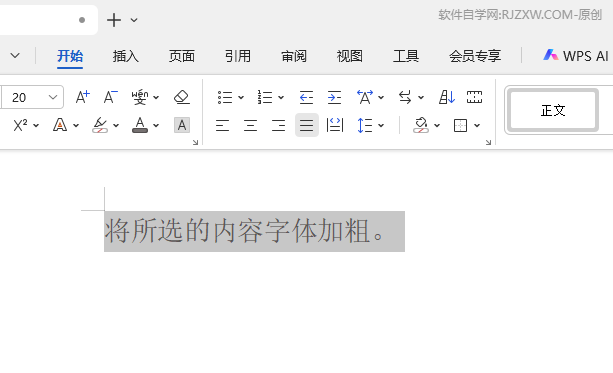Open the 引用 tab

238,56
